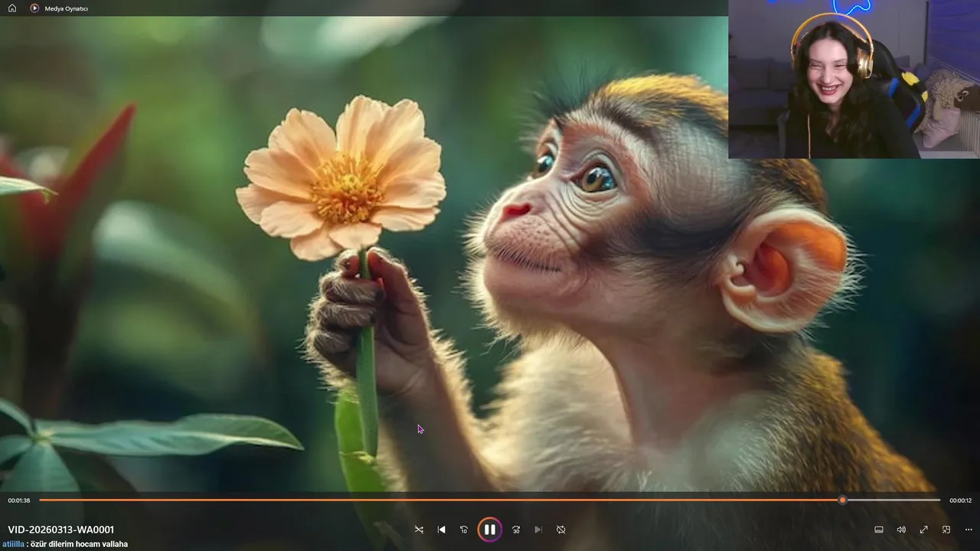The height and width of the screenshot is (551, 980).
Task: Enter full screen mode
Action: pos(924,530)
